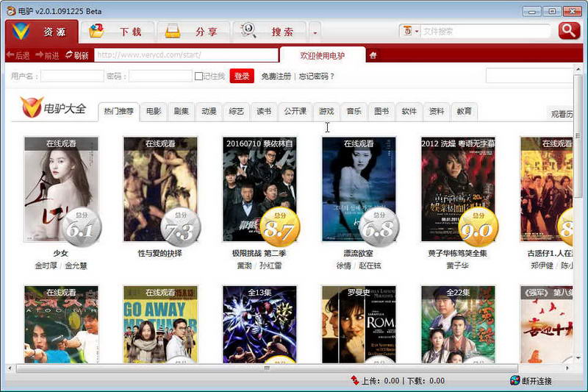Go to the 搜索 search tab
This screenshot has height=392, width=588.
point(269,32)
